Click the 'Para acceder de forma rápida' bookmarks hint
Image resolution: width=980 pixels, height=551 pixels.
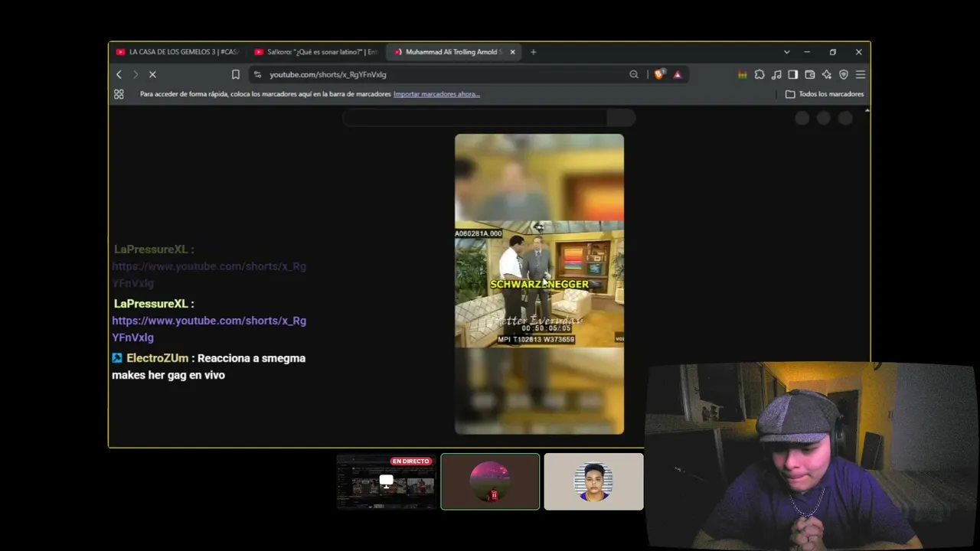[x=265, y=94]
